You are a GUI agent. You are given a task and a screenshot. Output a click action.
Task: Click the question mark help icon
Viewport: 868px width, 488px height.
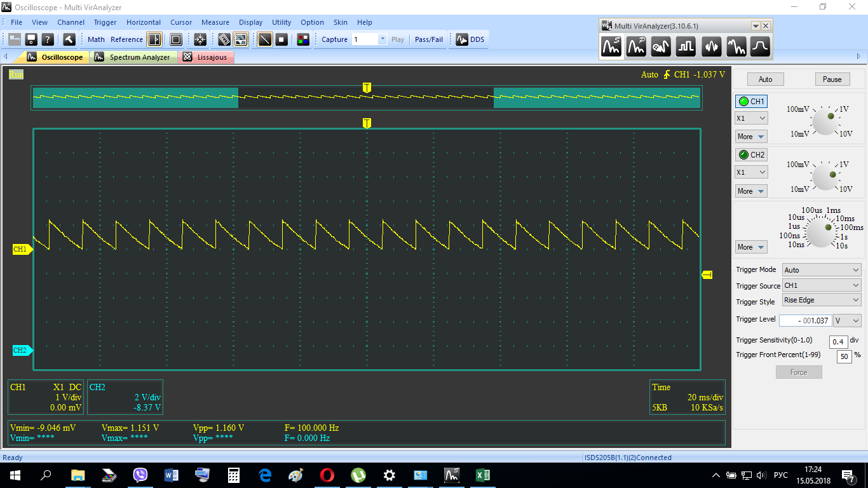[x=48, y=39]
